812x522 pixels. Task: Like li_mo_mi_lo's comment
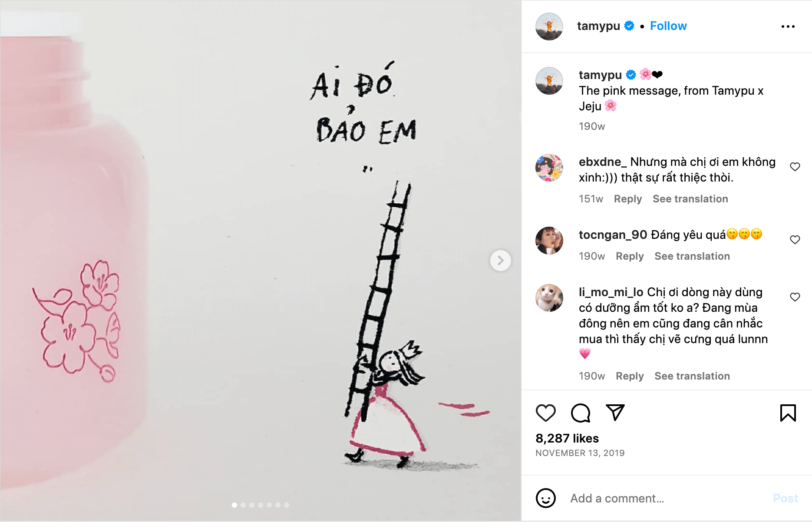(x=795, y=297)
